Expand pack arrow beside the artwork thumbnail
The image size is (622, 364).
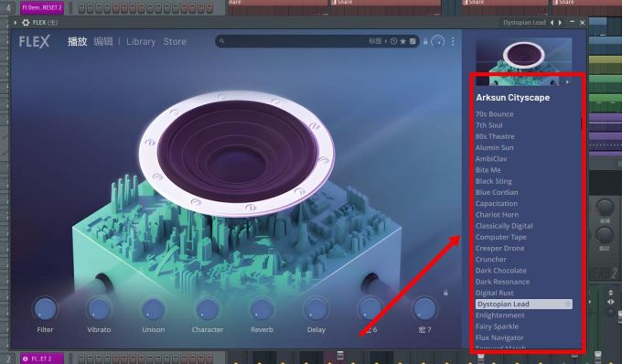[x=567, y=82]
